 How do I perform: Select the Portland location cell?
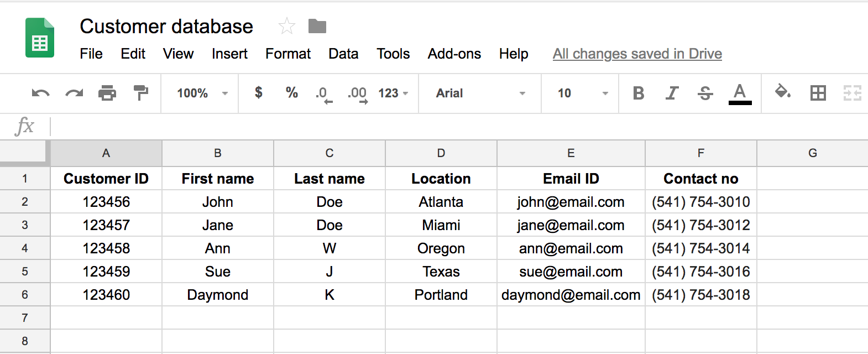(441, 295)
